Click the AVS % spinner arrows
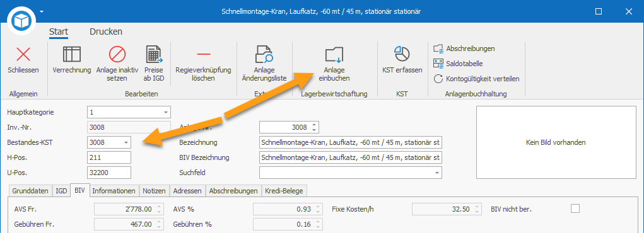 click(319, 209)
